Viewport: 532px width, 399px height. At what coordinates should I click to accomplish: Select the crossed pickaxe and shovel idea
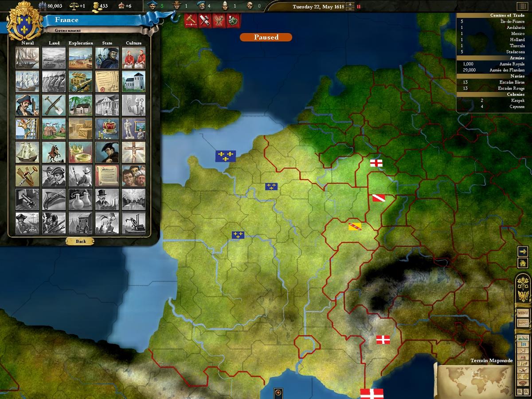[x=54, y=105]
